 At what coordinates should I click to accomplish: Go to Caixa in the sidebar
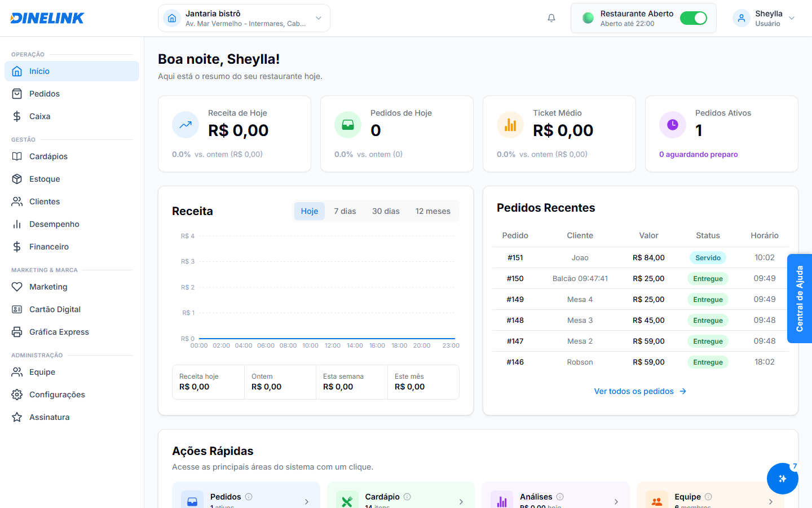pyautogui.click(x=72, y=116)
